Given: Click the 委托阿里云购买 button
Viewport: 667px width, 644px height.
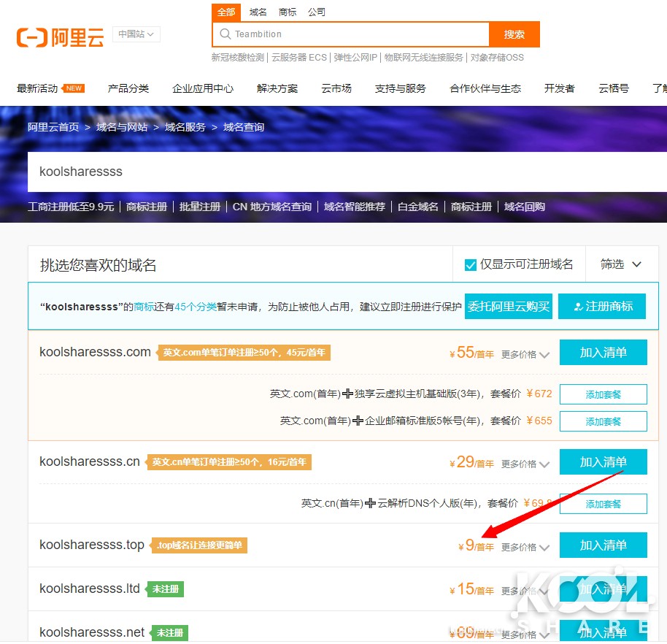Looking at the screenshot, I should click(509, 306).
